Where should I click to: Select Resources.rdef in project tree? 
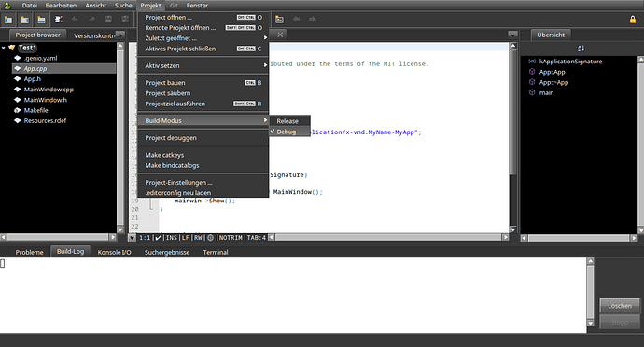(x=45, y=120)
